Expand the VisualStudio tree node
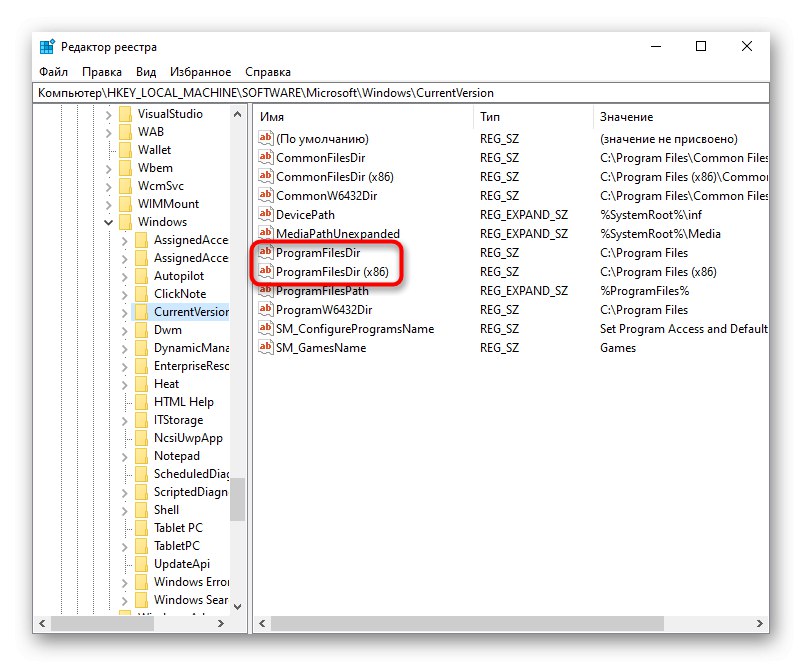802x666 pixels. click(x=108, y=114)
